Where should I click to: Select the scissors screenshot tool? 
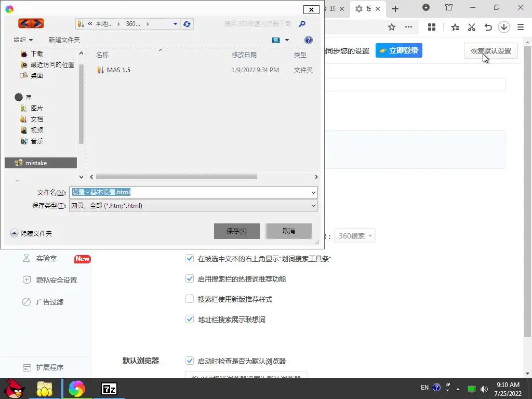pyautogui.click(x=472, y=27)
